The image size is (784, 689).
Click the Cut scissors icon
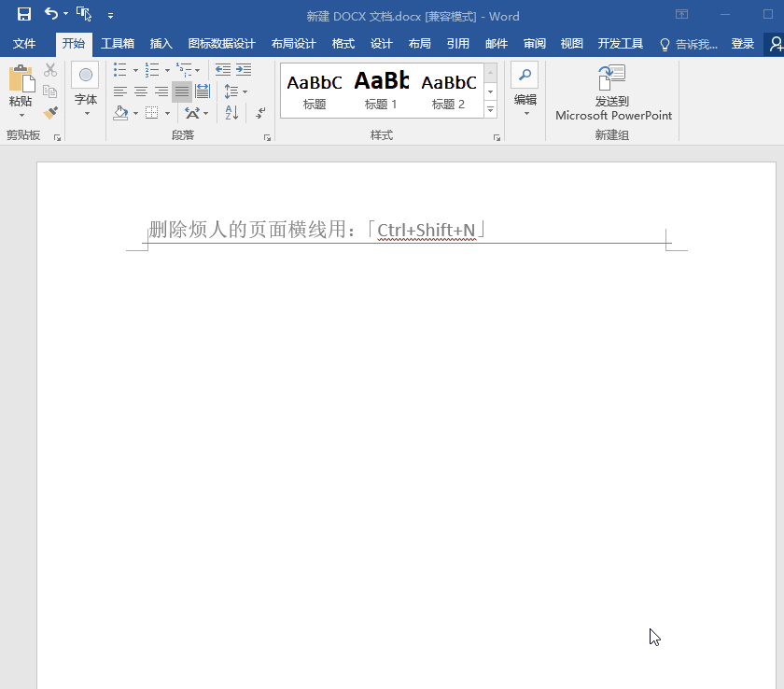(50, 70)
